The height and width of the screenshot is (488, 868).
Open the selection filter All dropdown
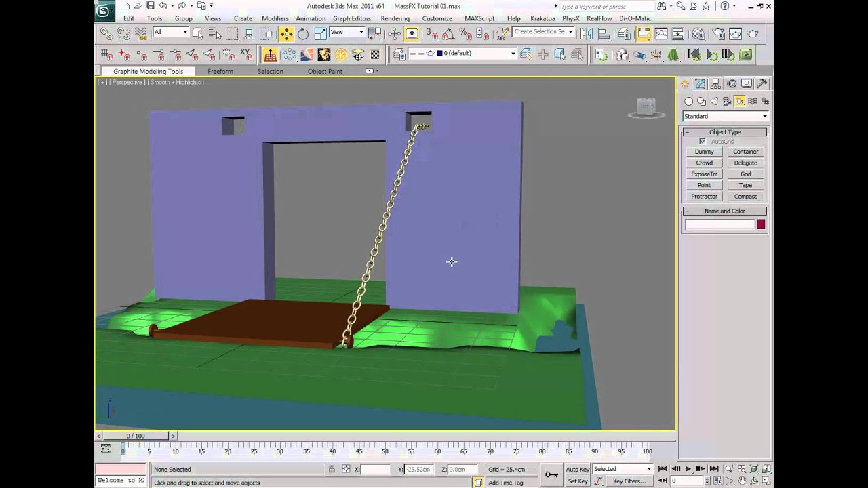pyautogui.click(x=170, y=32)
